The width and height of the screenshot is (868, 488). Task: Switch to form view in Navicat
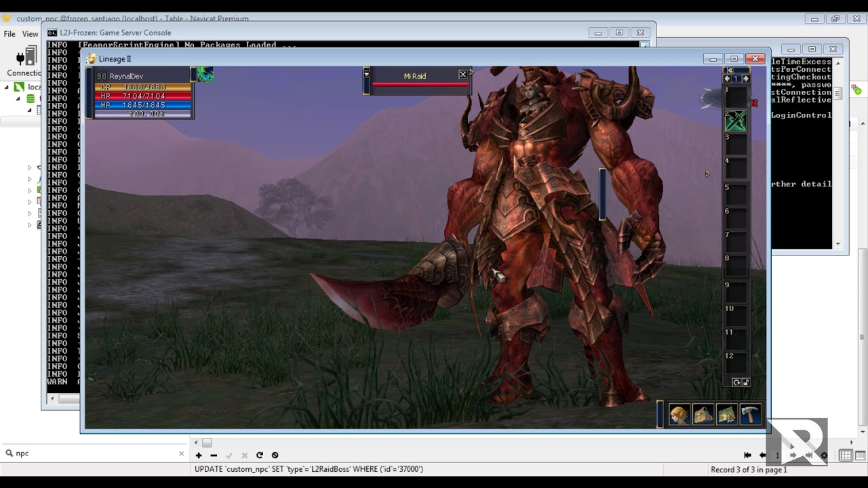coord(860,455)
